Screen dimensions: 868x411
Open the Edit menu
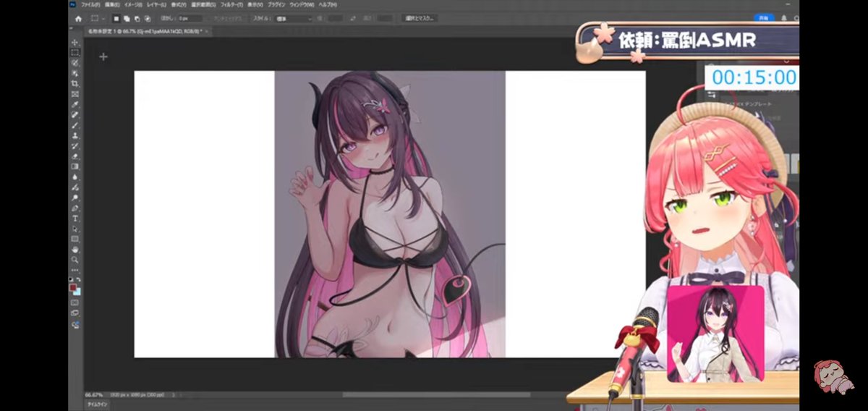(x=112, y=4)
